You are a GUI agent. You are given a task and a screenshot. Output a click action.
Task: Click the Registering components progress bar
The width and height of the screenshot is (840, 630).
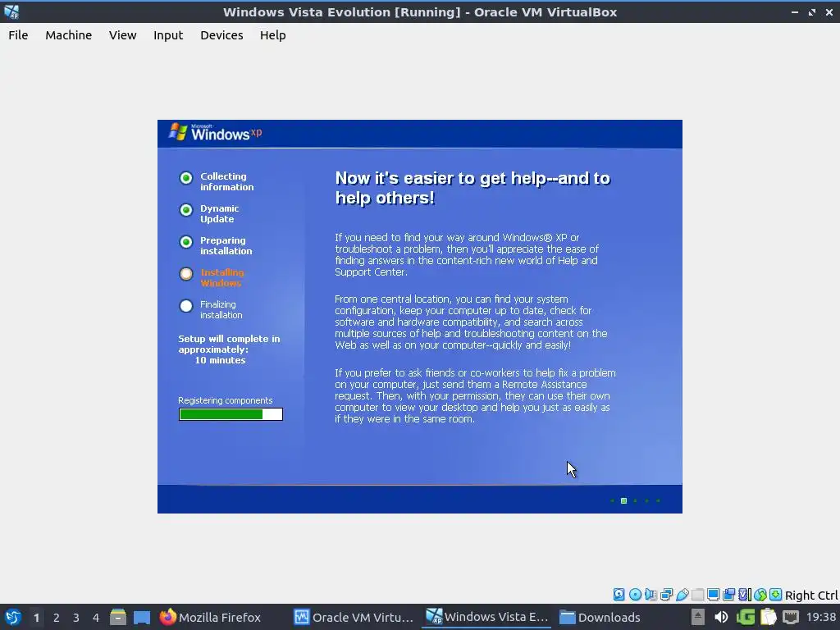(231, 414)
